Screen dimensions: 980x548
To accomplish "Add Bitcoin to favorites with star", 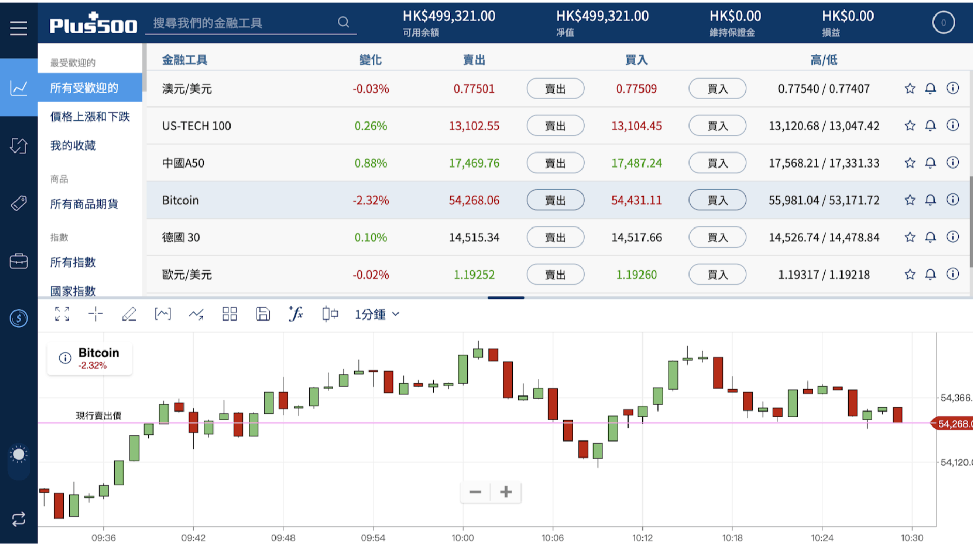I will (910, 200).
